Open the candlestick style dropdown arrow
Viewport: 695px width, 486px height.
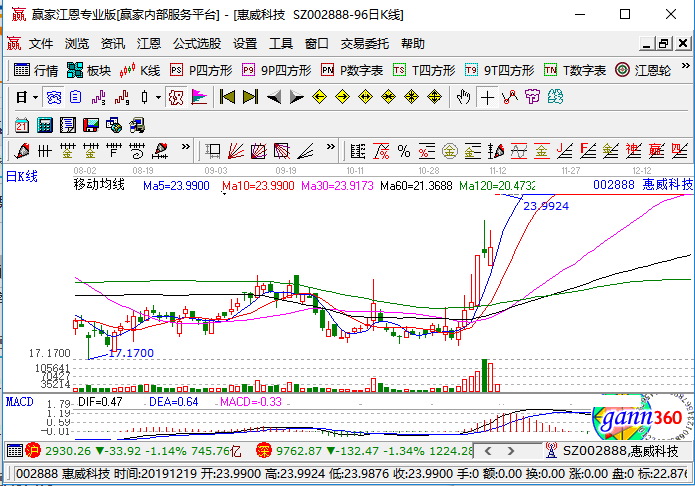[158, 97]
